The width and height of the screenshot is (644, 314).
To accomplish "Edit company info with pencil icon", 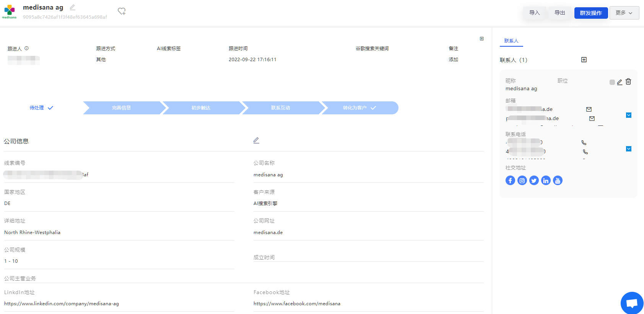I will (x=256, y=140).
